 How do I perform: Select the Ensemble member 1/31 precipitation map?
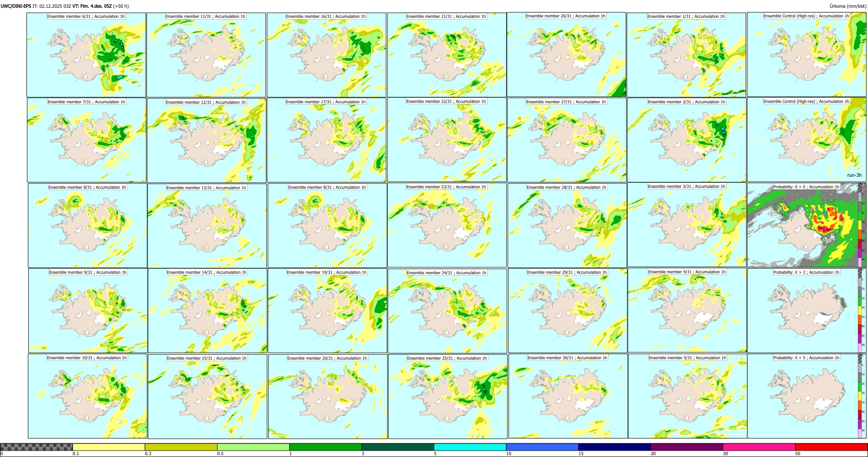tap(686, 55)
